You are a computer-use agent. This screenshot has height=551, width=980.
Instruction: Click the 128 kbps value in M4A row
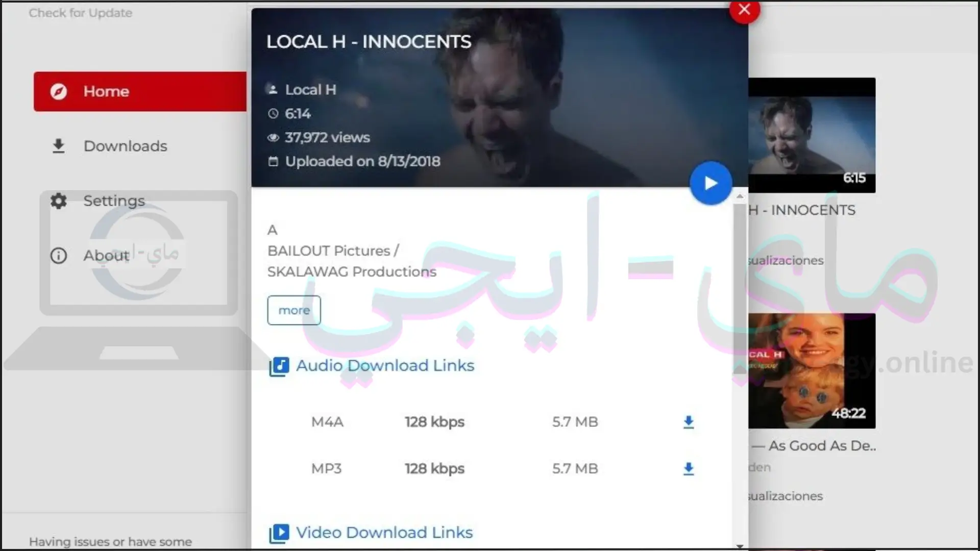[x=434, y=422]
